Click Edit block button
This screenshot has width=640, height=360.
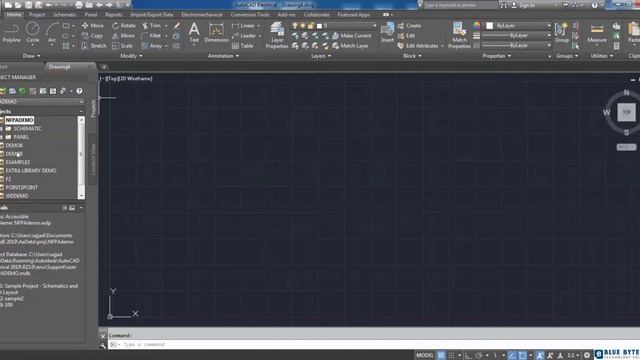click(407, 36)
